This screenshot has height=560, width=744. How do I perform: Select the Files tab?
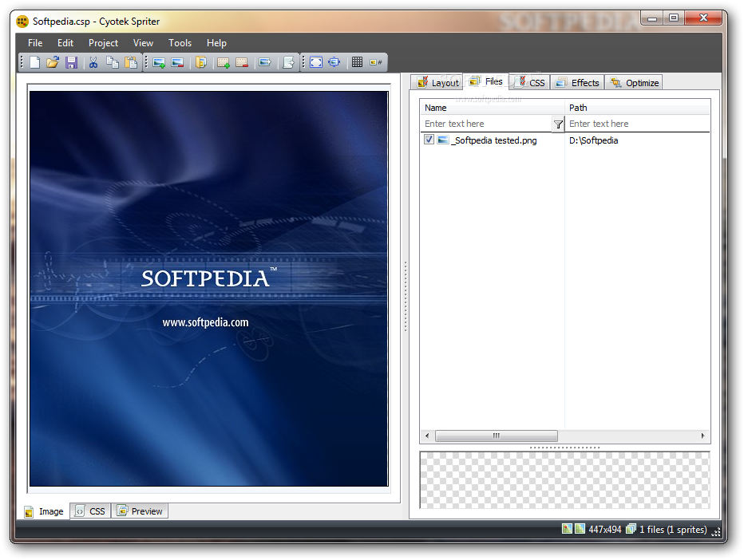[486, 81]
